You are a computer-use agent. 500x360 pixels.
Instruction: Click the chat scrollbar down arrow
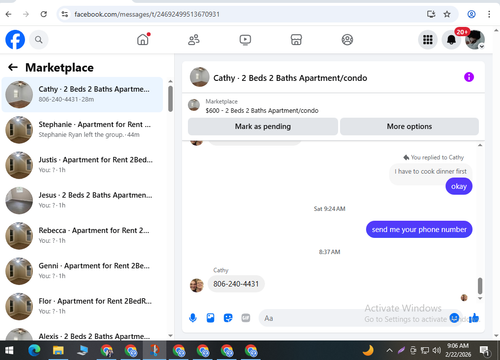point(480,298)
